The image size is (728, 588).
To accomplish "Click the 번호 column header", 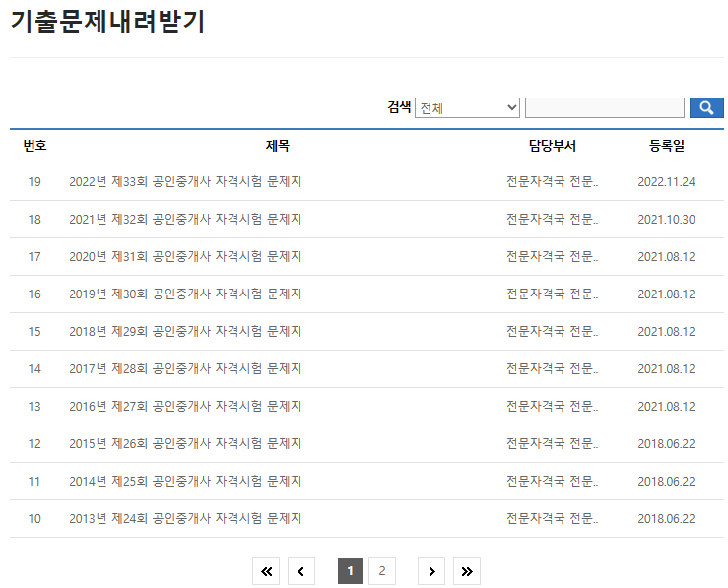I will click(x=34, y=146).
